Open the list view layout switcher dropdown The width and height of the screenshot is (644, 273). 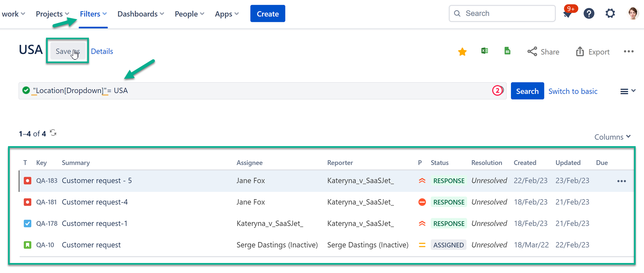pyautogui.click(x=628, y=91)
